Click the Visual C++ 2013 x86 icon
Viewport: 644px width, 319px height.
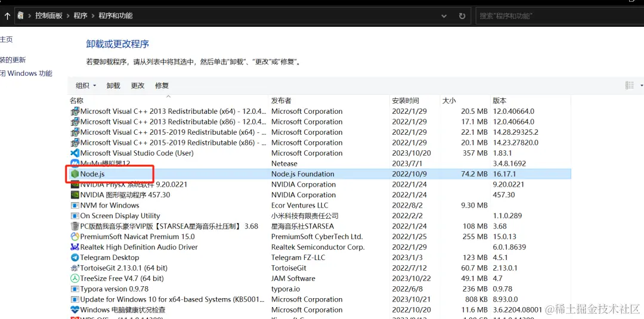pos(75,122)
